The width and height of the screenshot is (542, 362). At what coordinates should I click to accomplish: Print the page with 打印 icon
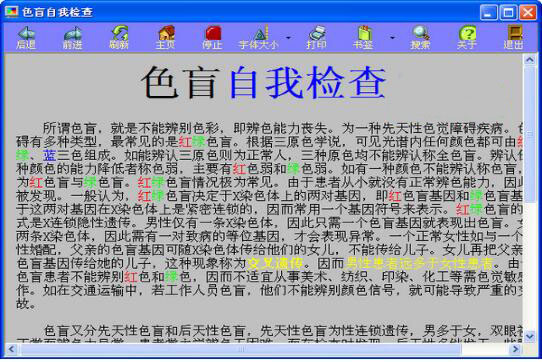317,37
